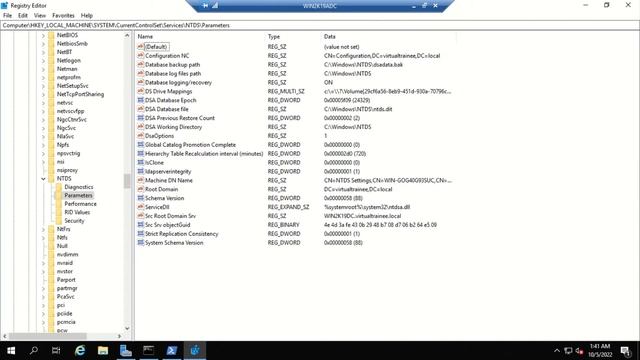640x360 pixels.
Task: Show hidden system tray icons
Action: pyautogui.click(x=557, y=351)
